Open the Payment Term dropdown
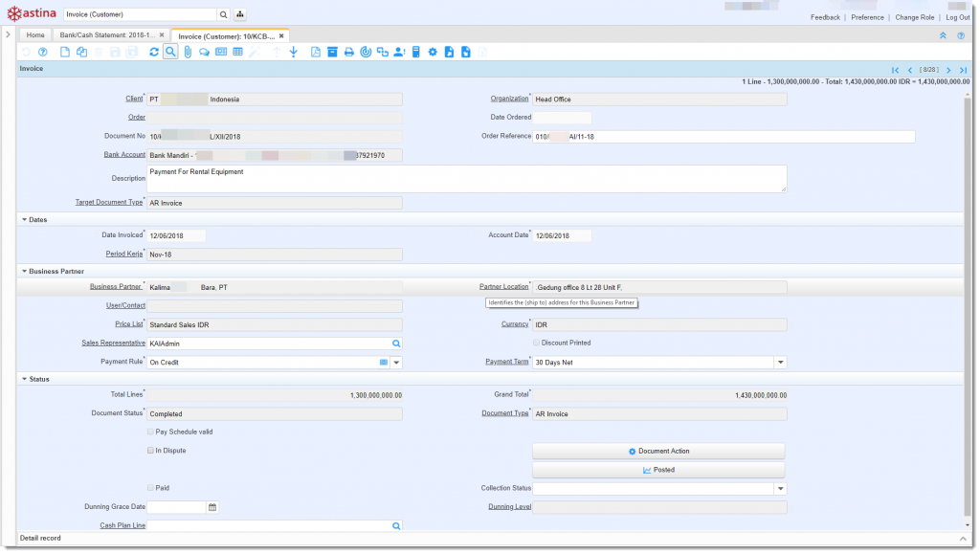This screenshot has width=980, height=554. click(780, 363)
